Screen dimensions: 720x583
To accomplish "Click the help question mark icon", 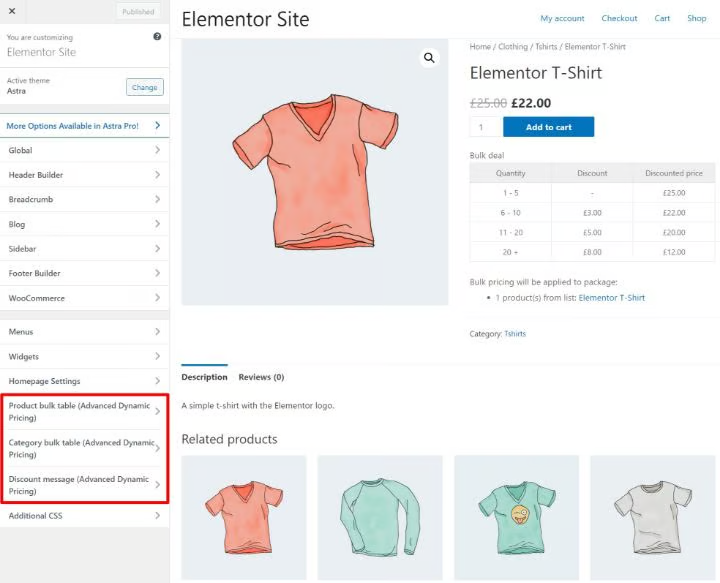I will [x=157, y=37].
